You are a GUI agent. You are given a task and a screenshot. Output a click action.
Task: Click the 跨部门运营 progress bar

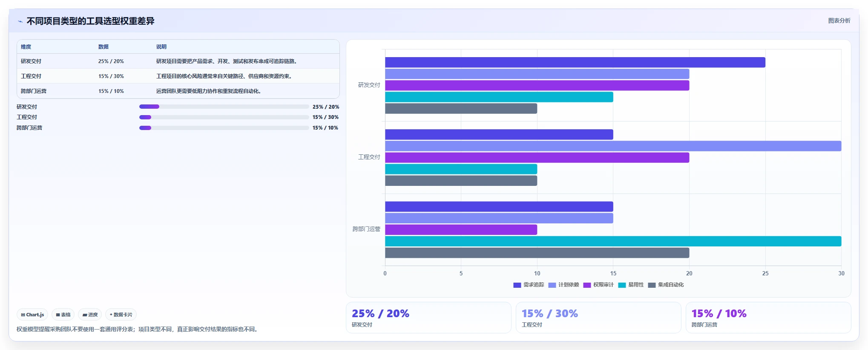[224, 128]
